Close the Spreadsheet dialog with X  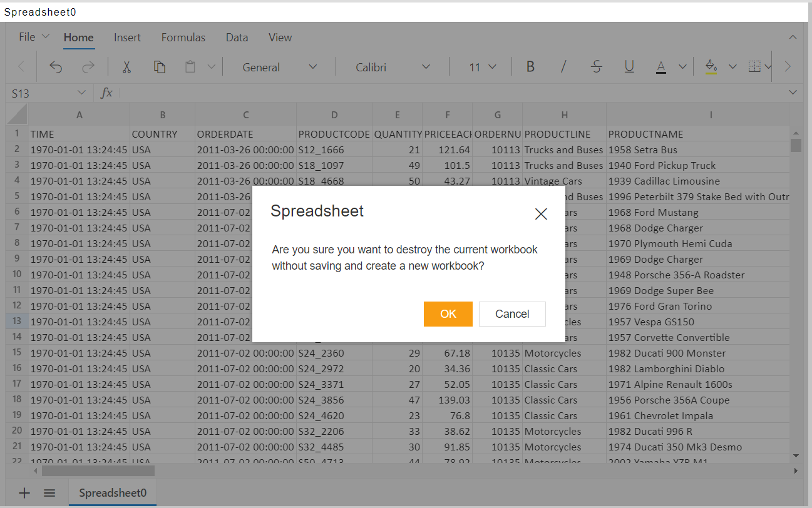tap(541, 214)
